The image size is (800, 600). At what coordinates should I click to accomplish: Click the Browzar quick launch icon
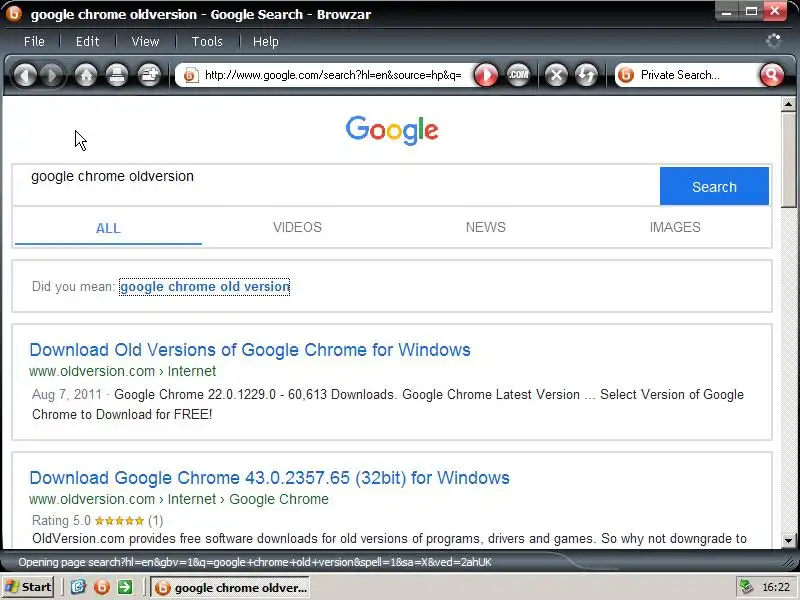(102, 587)
